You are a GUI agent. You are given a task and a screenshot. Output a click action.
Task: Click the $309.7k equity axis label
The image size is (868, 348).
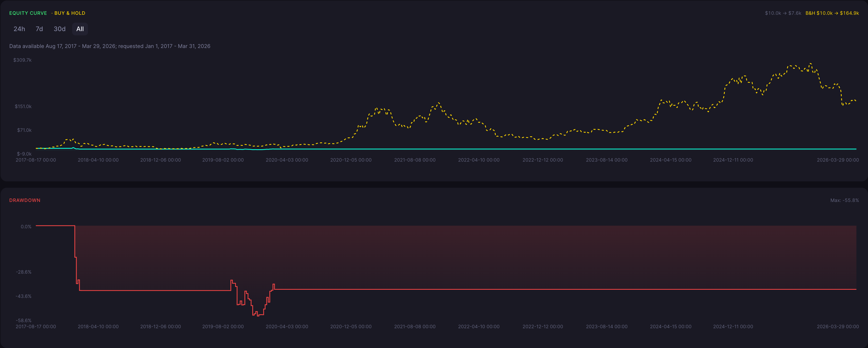(x=22, y=60)
